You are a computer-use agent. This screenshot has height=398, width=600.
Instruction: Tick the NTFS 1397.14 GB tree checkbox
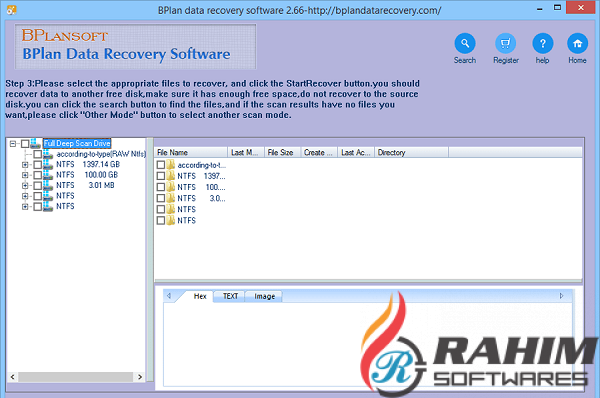38,165
